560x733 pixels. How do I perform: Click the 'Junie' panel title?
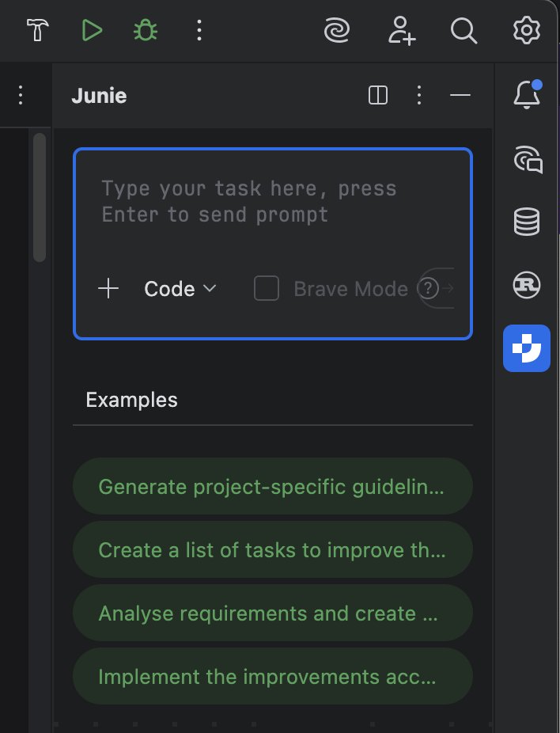[99, 95]
